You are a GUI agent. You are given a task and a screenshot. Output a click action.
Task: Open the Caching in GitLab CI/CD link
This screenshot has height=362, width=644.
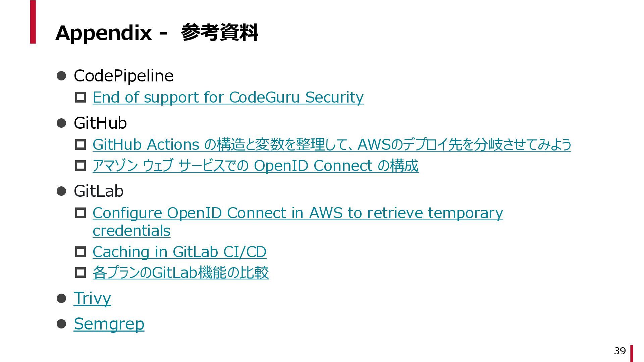pyautogui.click(x=179, y=252)
